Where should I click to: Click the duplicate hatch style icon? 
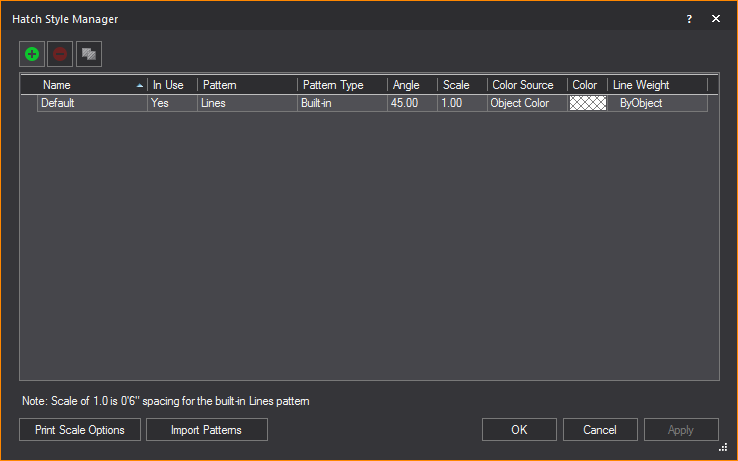click(89, 54)
